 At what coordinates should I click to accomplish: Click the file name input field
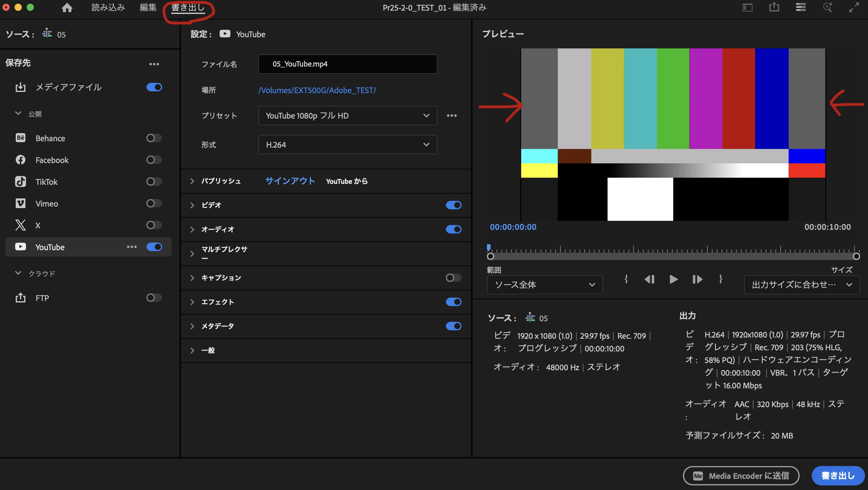tap(348, 64)
